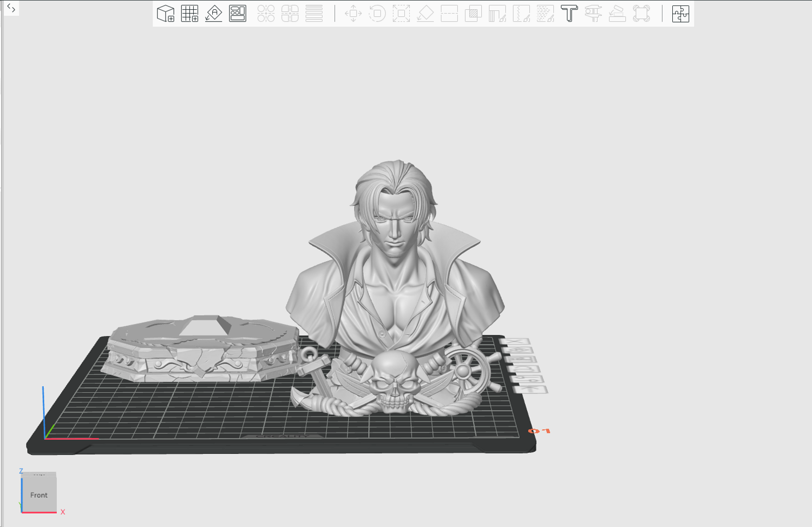Click the orange 01 plate label
This screenshot has width=812, height=527.
[539, 431]
